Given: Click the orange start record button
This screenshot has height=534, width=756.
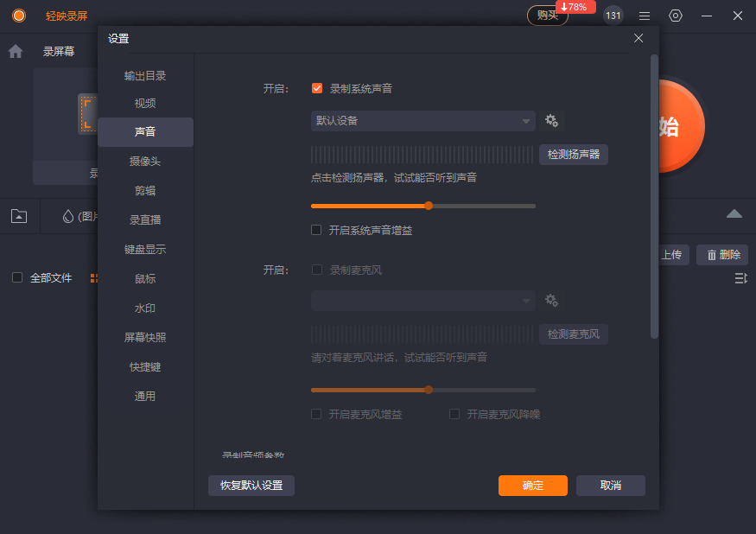Looking at the screenshot, I should pyautogui.click(x=682, y=126).
